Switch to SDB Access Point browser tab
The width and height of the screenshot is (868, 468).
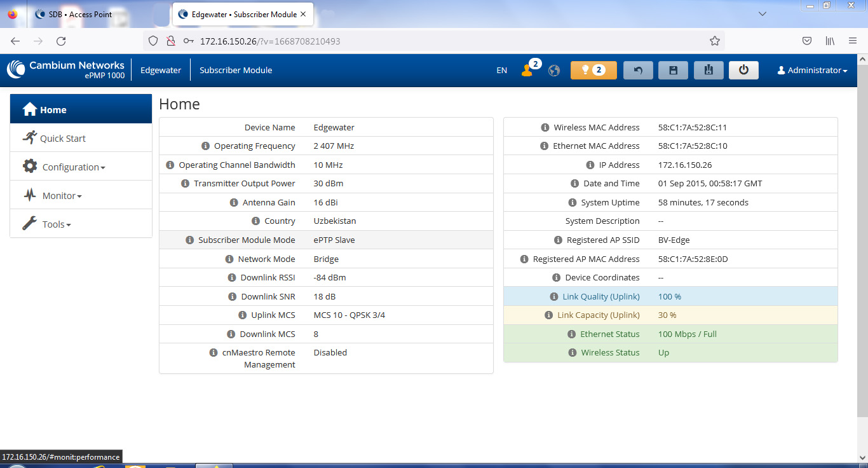(80, 14)
